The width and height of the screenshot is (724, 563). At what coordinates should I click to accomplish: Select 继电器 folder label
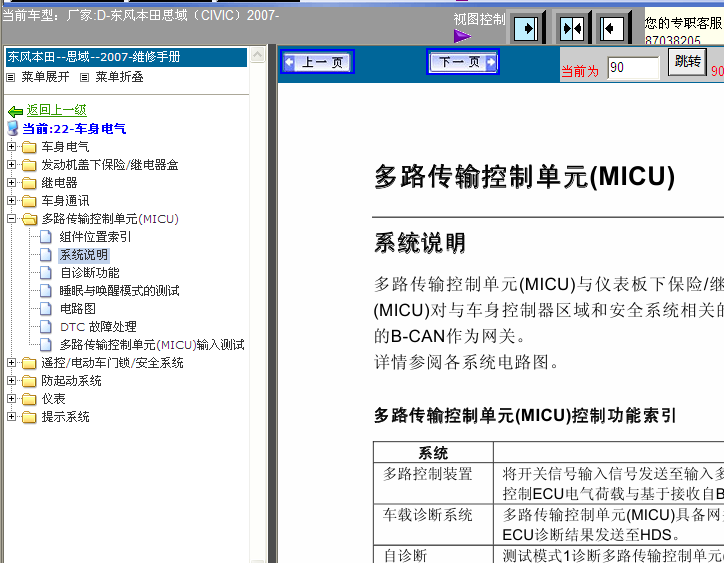coord(59,183)
